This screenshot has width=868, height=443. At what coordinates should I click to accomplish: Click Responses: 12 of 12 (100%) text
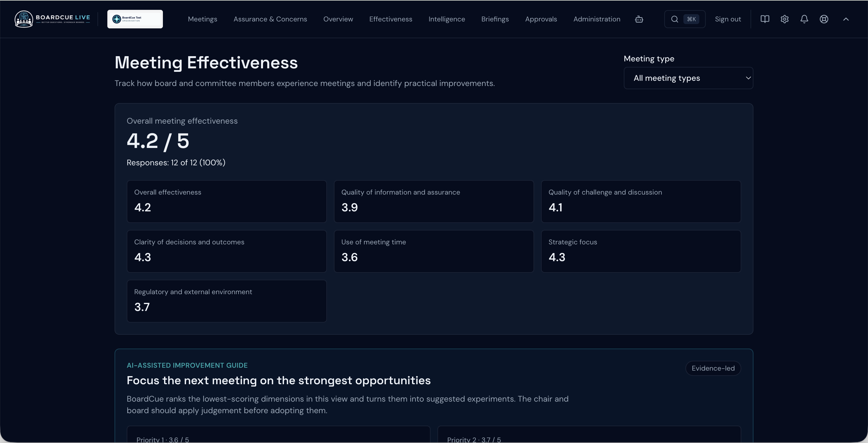click(x=176, y=162)
